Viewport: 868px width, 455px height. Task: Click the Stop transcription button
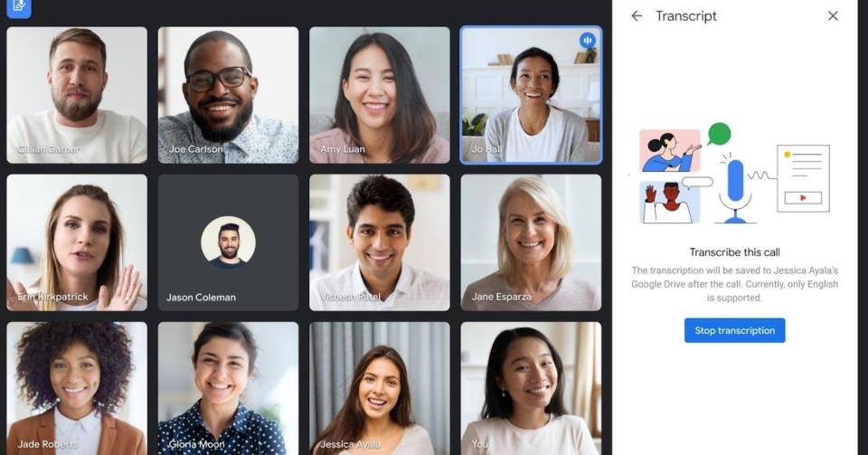coord(734,330)
